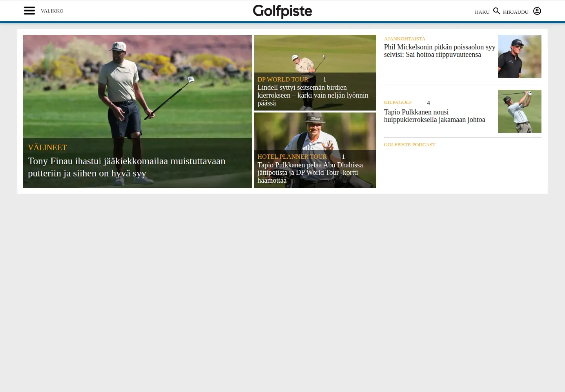Open the DP WORLD TOUR category
The width and height of the screenshot is (565, 392).
283,80
